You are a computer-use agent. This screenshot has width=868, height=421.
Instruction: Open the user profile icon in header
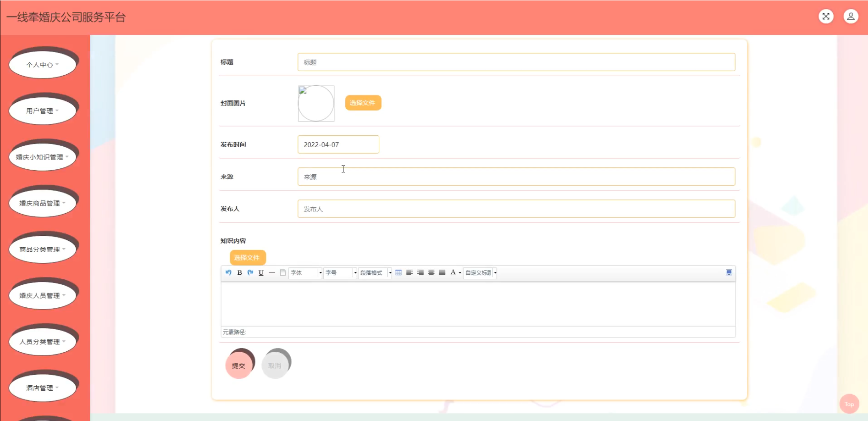tap(851, 17)
